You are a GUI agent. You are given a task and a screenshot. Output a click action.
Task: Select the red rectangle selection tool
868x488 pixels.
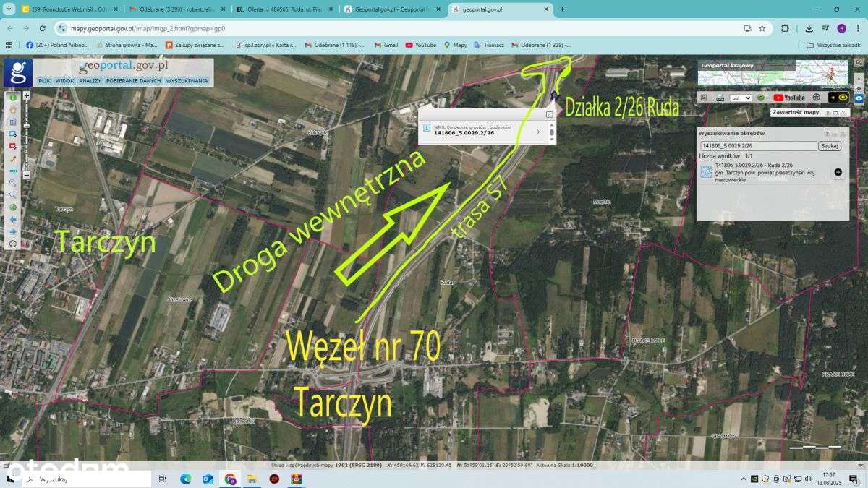pyautogui.click(x=13, y=146)
